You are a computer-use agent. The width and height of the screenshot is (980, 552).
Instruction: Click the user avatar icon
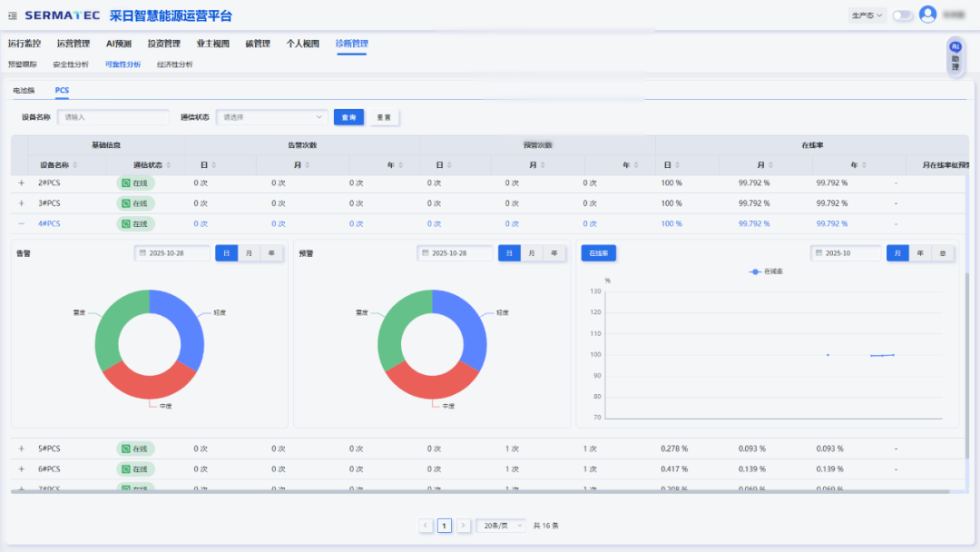(927, 15)
